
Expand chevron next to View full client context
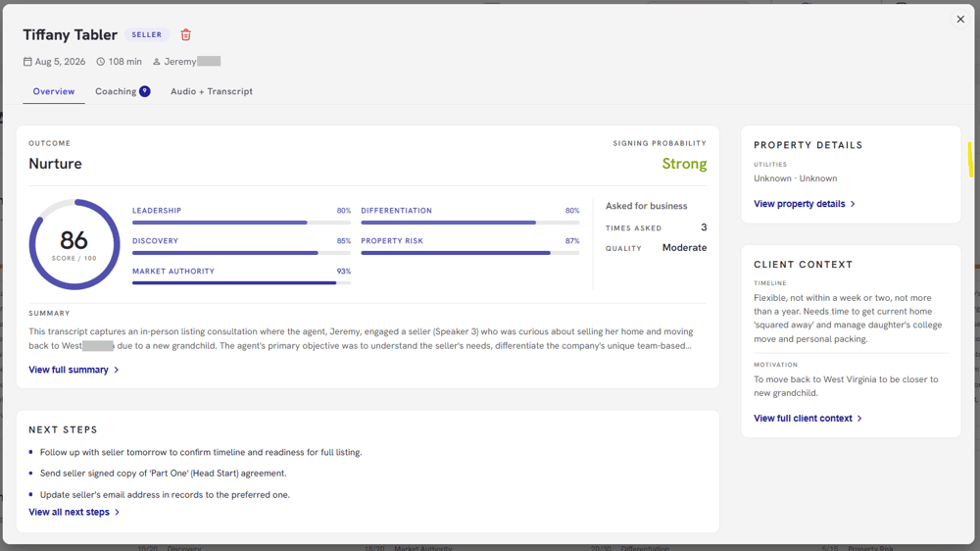(x=859, y=419)
